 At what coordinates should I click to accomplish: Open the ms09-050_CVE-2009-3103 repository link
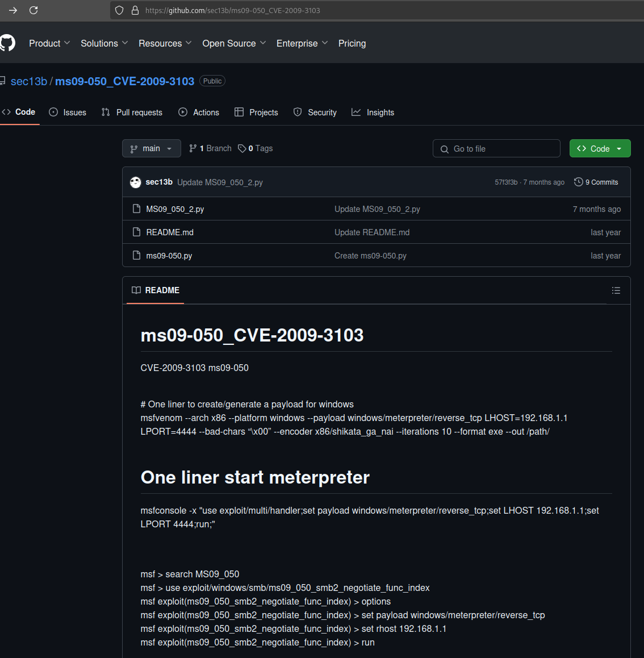pos(124,81)
